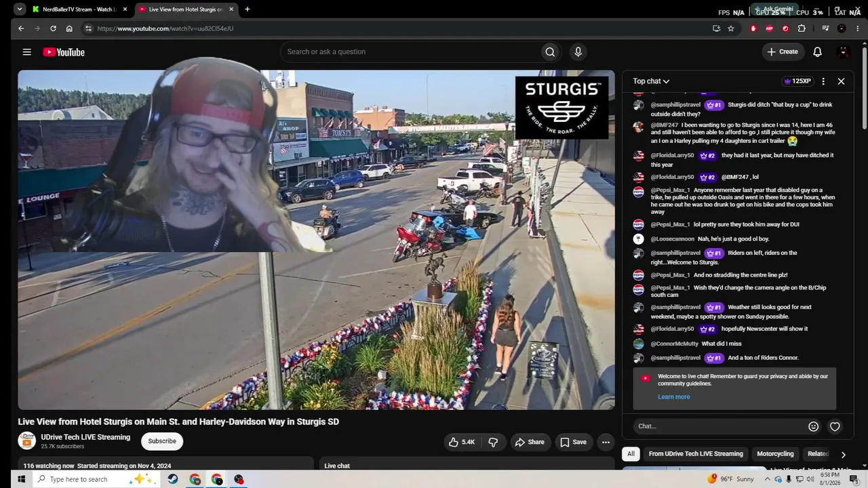Go to the YouTube home logo

pos(64,52)
